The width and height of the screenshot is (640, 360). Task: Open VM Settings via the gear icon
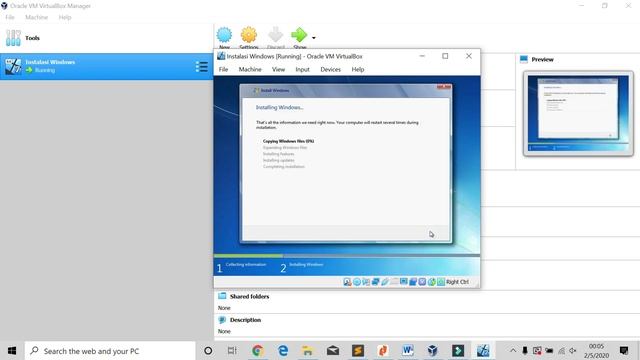coord(249,35)
